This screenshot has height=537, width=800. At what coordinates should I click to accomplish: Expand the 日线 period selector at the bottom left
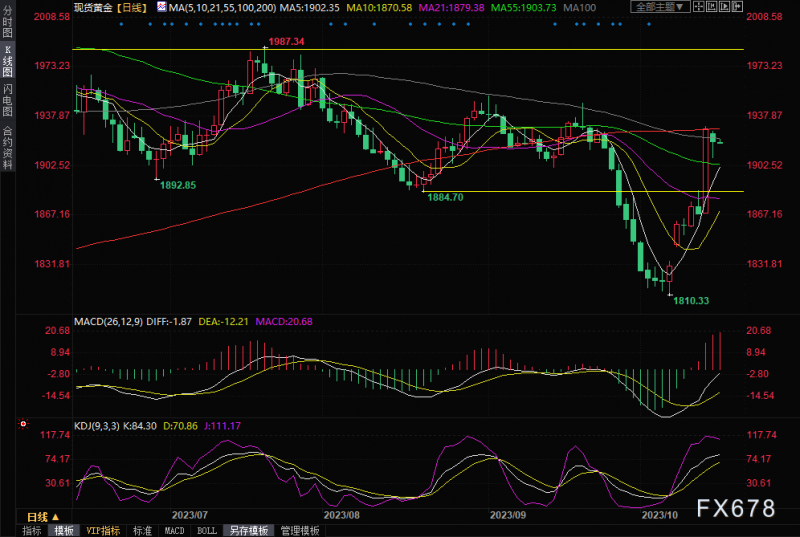40,515
